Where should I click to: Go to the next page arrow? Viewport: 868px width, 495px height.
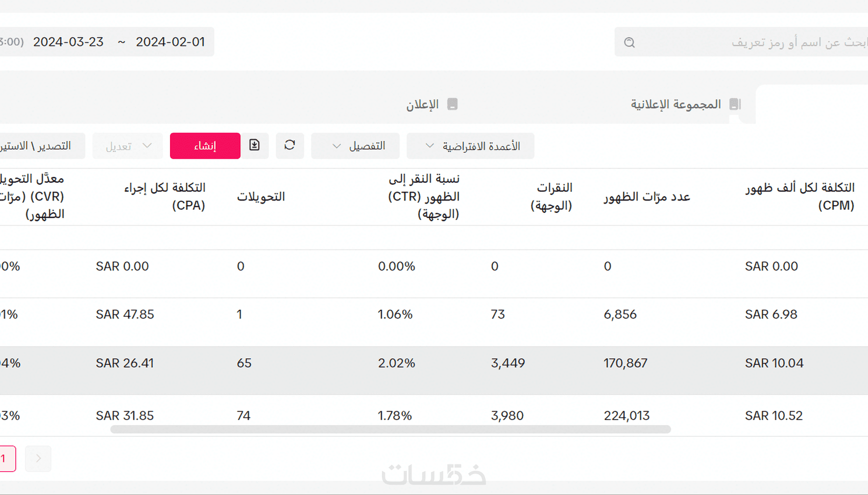click(38, 458)
